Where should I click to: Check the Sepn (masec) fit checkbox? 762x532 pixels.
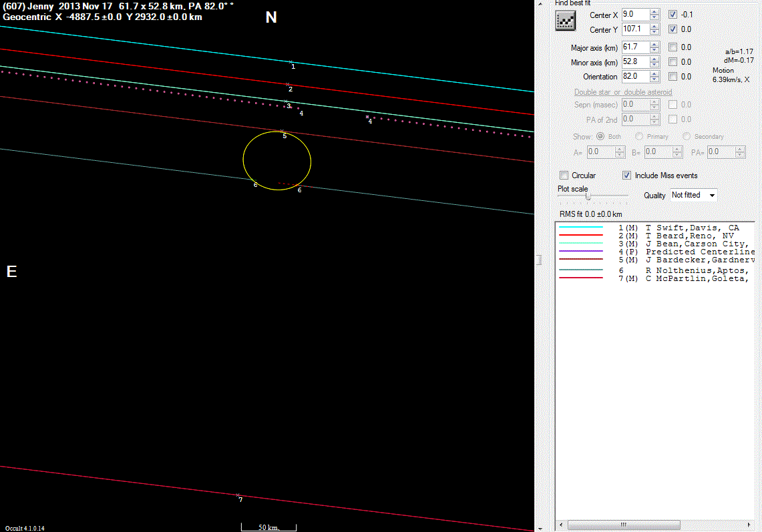[673, 104]
